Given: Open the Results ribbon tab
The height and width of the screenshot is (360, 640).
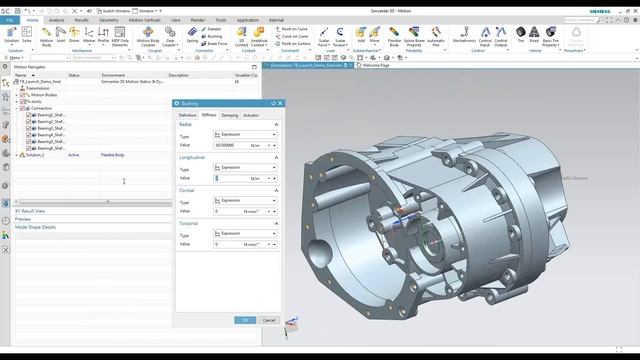Looking at the screenshot, I should [x=81, y=20].
